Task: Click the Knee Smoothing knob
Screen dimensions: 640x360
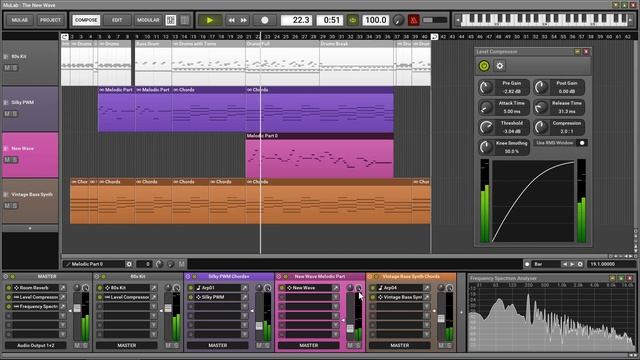Action: coord(486,147)
